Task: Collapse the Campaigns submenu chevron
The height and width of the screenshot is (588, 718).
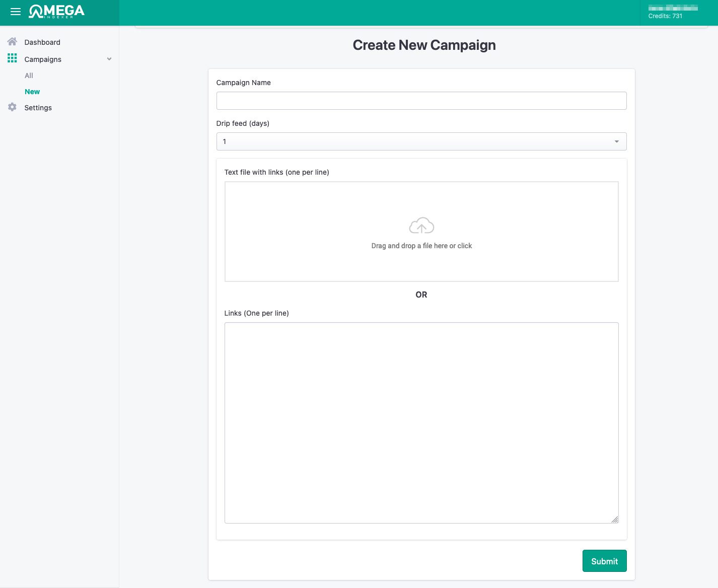Action: 109,59
